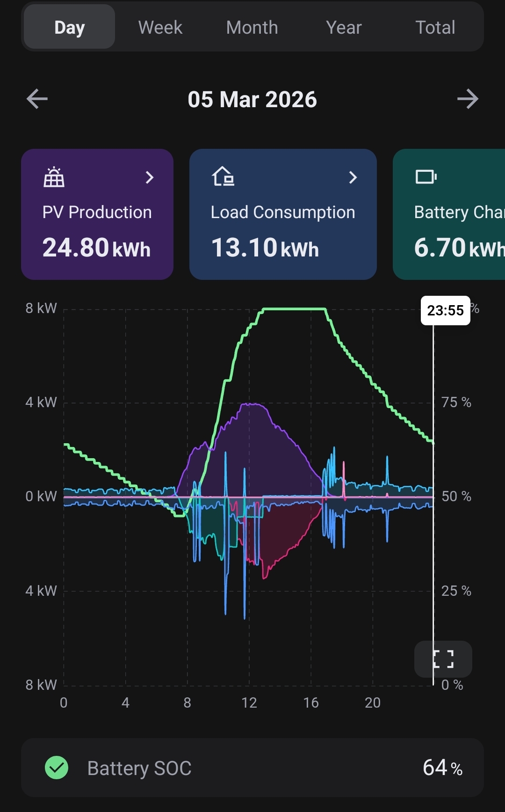Tap the house load consumption icon
Screen dimensions: 505x812
tap(223, 177)
